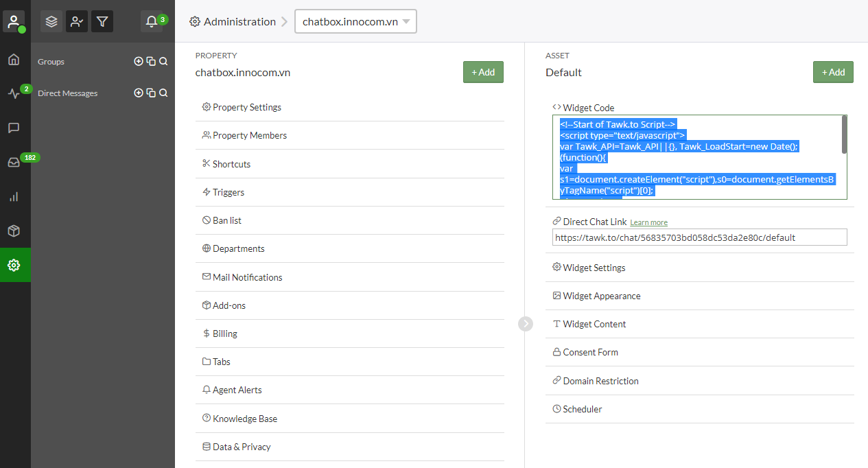Search within Direct Messages
The width and height of the screenshot is (868, 468).
pyautogui.click(x=163, y=93)
